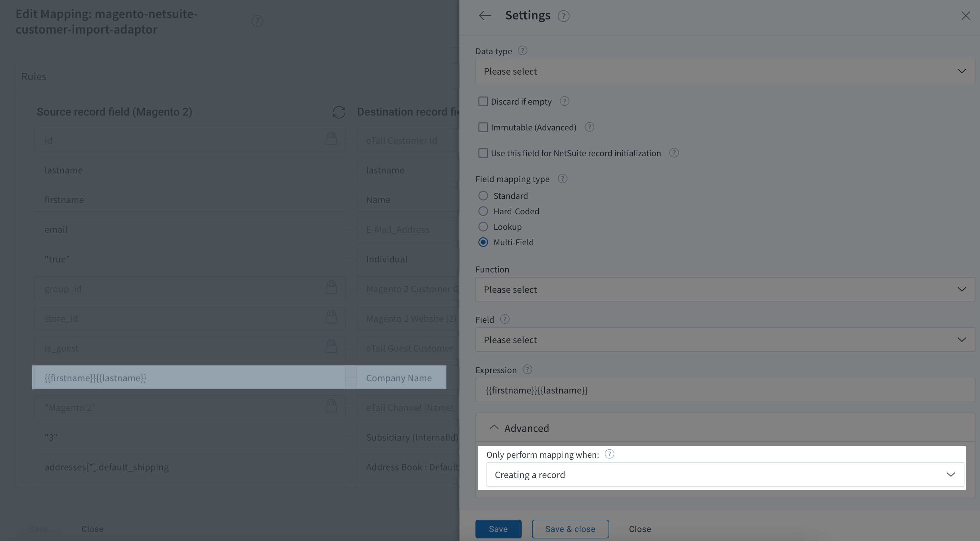Screen dimensions: 980x541
Task: Click Close in the Settings panel footer
Action: [x=640, y=529]
